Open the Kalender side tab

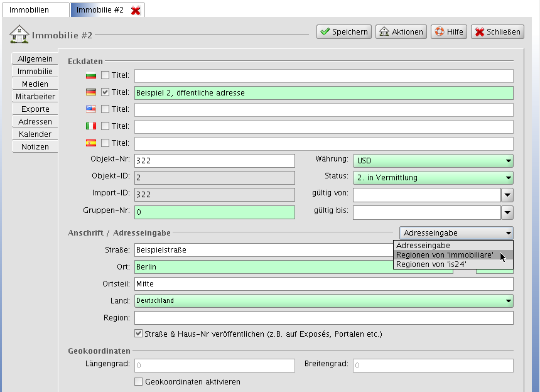point(35,134)
